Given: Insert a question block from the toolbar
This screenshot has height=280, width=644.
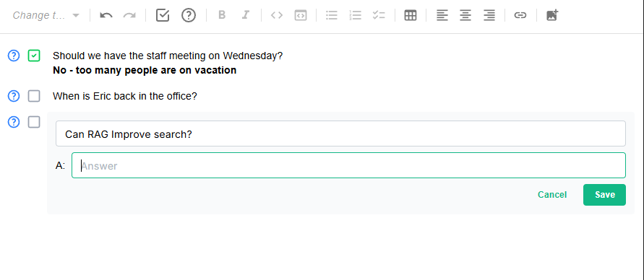Looking at the screenshot, I should point(189,16).
